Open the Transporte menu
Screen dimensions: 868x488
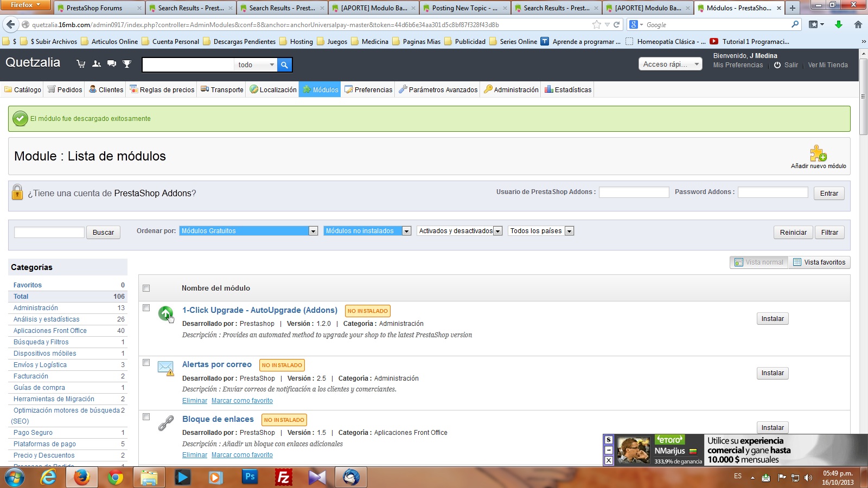pyautogui.click(x=222, y=89)
